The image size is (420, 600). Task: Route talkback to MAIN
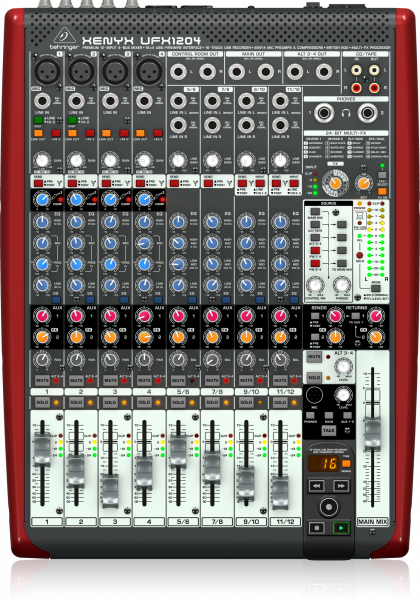pos(329,415)
